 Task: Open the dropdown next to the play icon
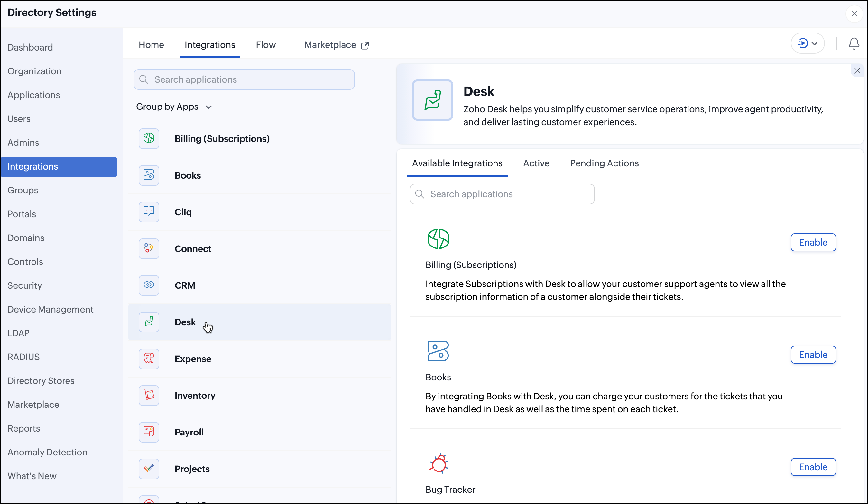814,43
